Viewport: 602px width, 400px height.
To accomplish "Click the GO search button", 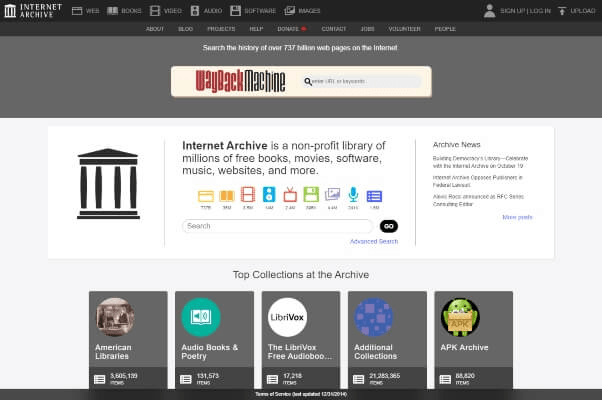I will click(389, 226).
